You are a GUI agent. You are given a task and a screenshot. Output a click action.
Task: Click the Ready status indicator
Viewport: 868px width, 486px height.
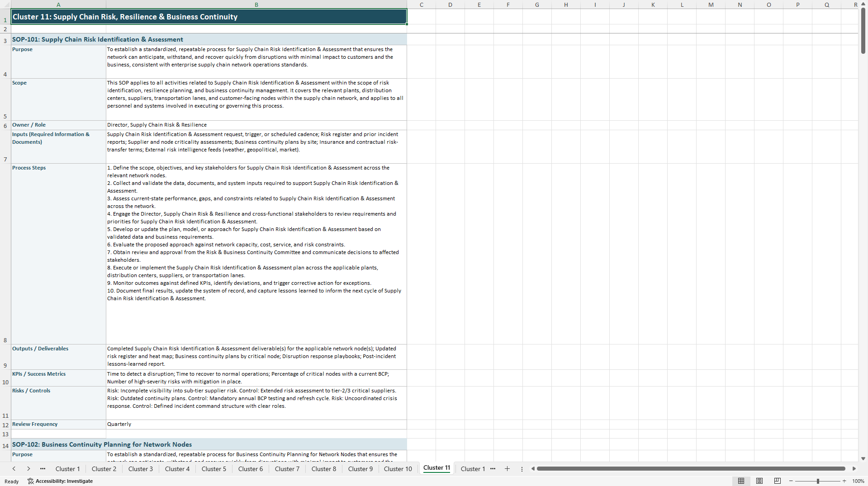(x=12, y=481)
